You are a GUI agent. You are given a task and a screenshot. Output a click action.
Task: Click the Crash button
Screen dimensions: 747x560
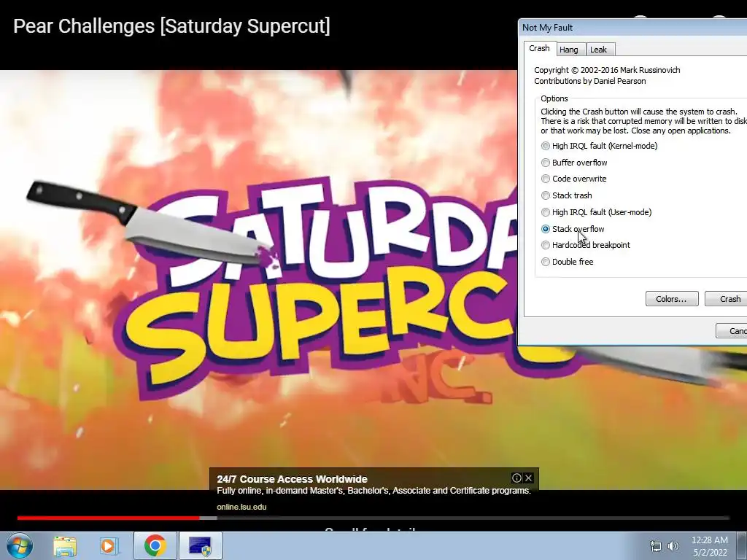(727, 298)
